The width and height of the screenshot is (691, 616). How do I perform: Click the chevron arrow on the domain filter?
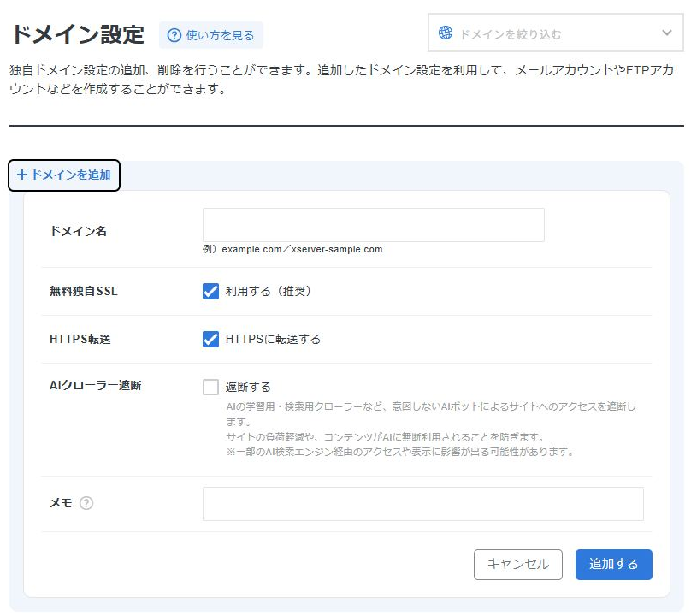(667, 33)
